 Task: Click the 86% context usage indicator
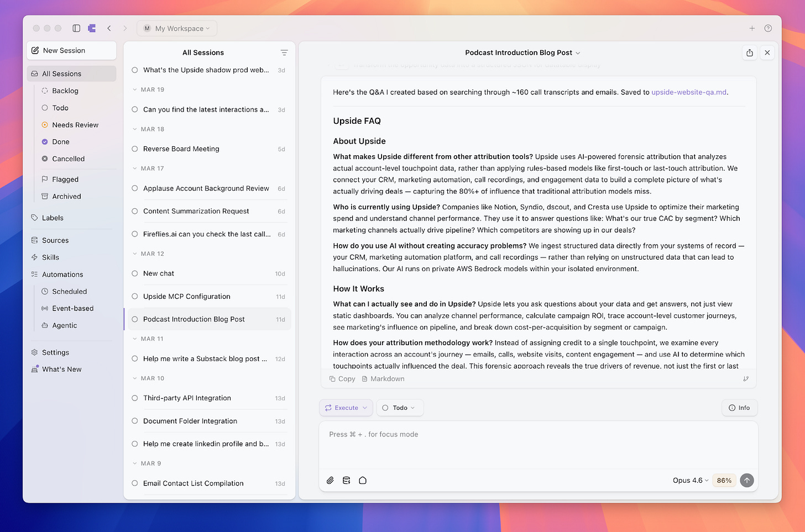coord(724,480)
